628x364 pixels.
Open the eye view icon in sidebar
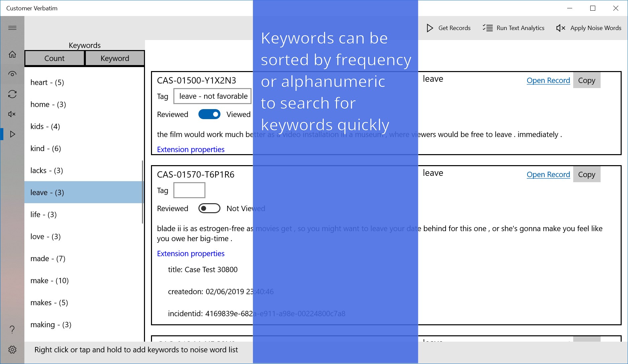[x=12, y=74]
